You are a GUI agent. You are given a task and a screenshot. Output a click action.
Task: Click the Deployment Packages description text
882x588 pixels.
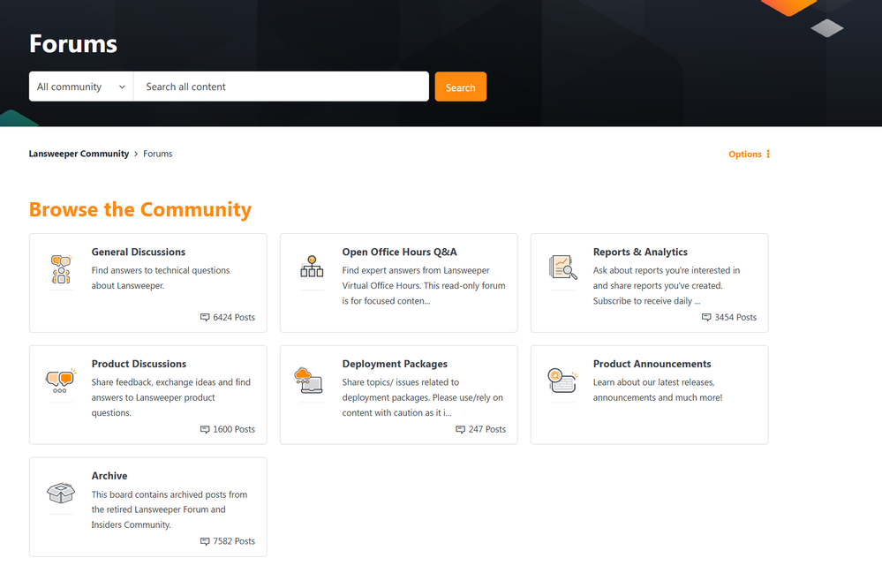click(x=422, y=397)
